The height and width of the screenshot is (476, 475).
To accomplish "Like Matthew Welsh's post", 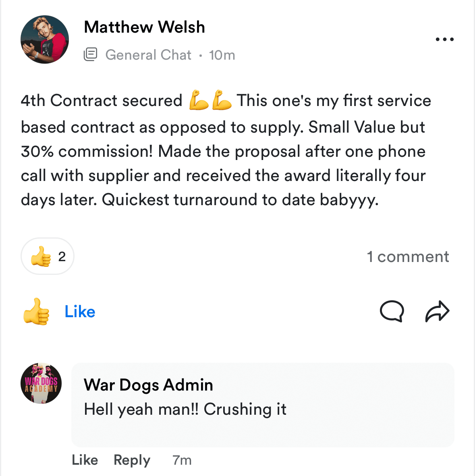I will coord(80,312).
